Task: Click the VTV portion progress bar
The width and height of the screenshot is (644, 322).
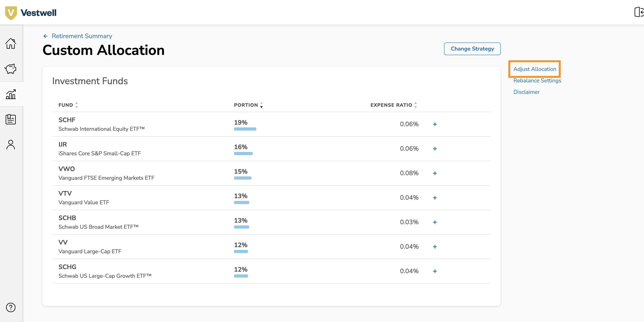Action: click(241, 202)
